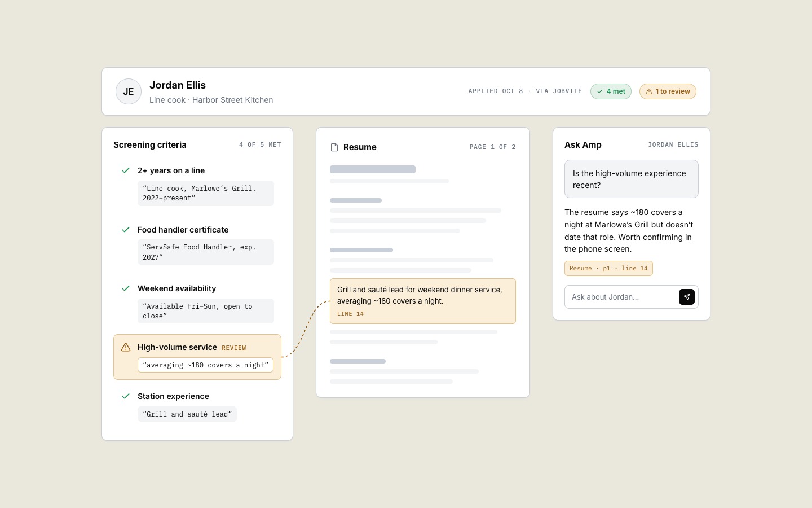Select the High-volume service criterion title
Screen dimensions: 812x508
tap(177, 347)
